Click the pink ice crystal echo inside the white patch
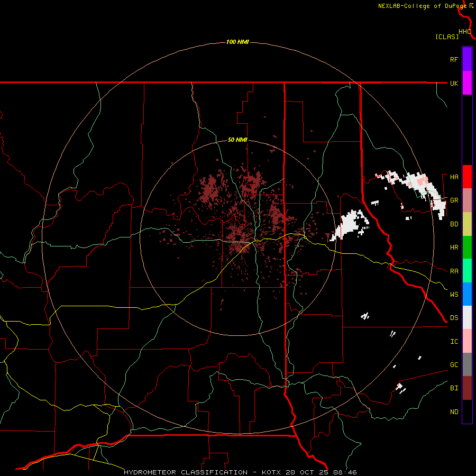Screen dimensions: 476x476 click(422, 181)
